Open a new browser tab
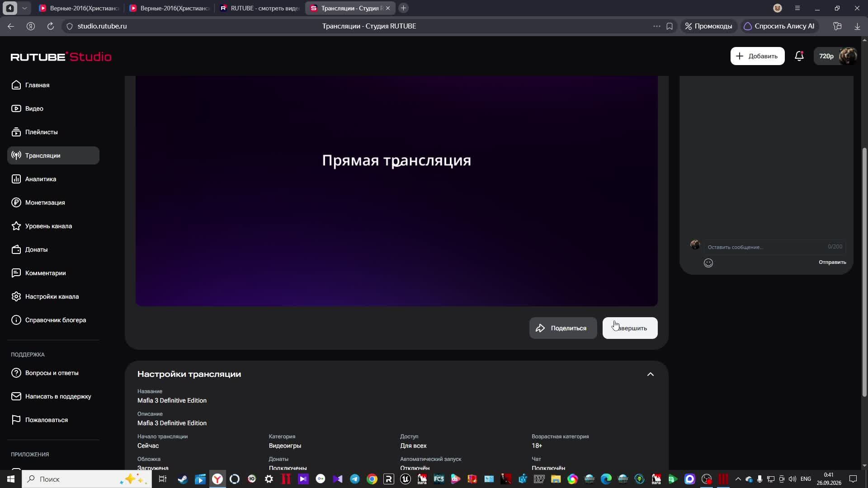The image size is (868, 488). 403,8
